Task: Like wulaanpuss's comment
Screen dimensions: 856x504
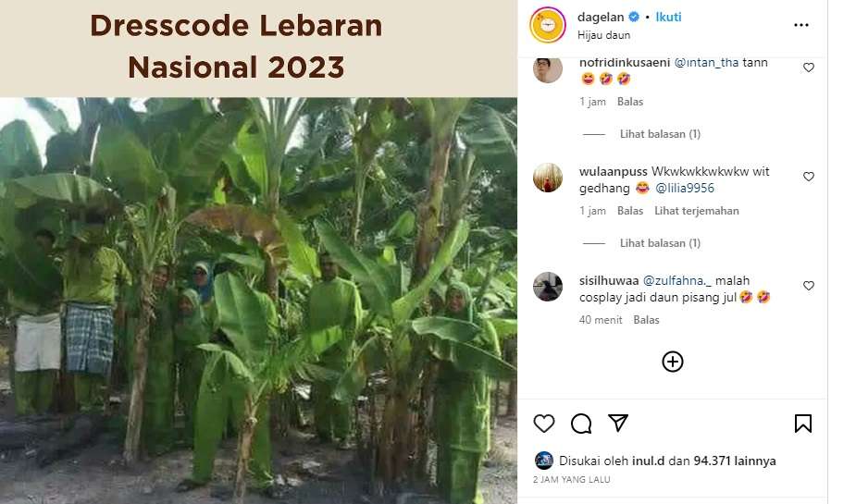Action: [x=809, y=177]
